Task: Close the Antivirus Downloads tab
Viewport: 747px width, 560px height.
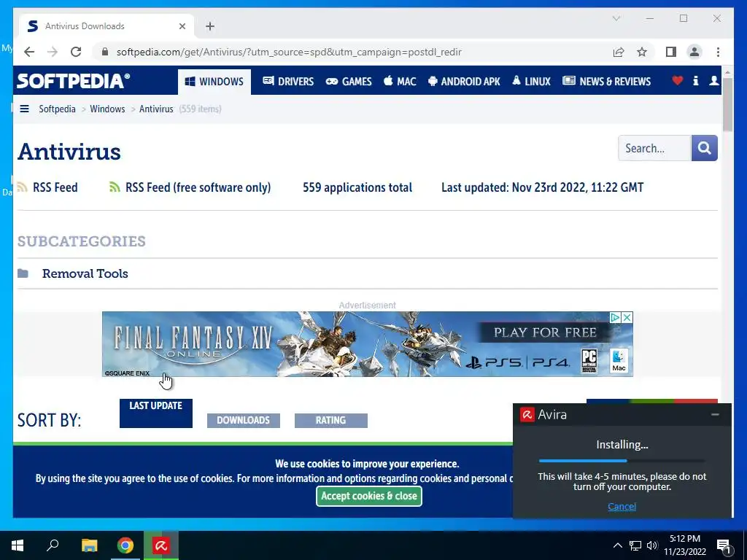Action: (182, 26)
